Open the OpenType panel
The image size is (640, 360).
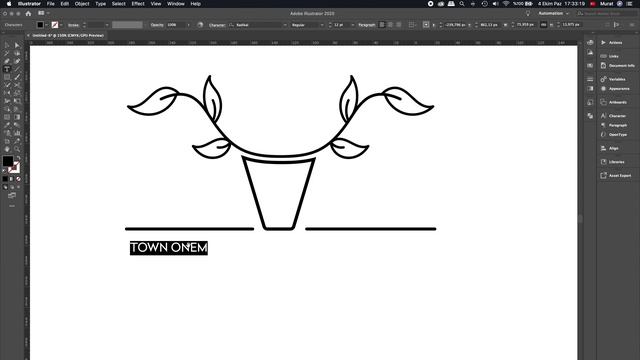(x=618, y=135)
